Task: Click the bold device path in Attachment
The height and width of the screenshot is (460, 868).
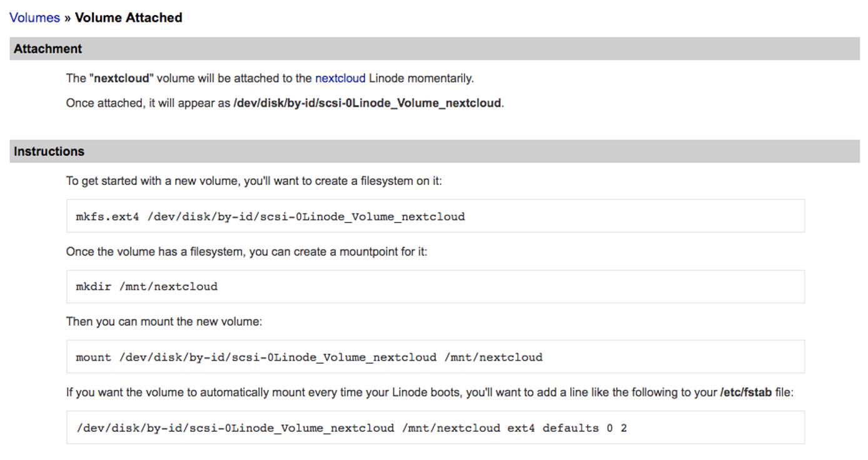Action: [x=367, y=103]
